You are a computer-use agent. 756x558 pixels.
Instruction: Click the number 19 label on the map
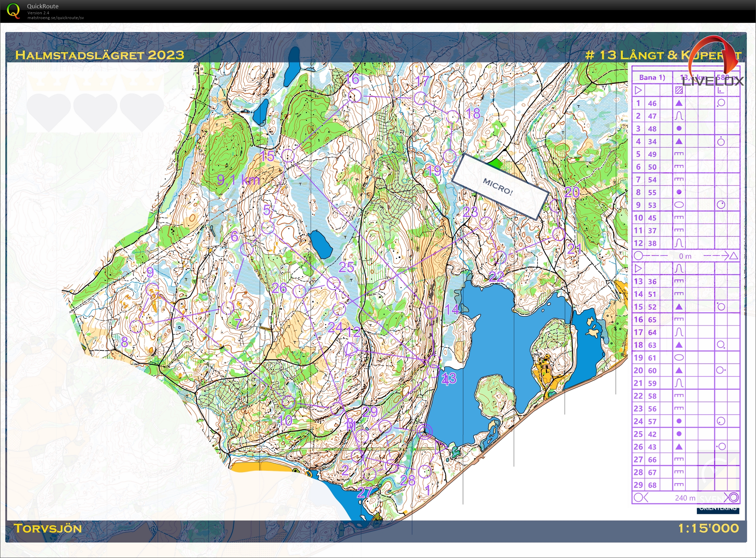(x=434, y=171)
